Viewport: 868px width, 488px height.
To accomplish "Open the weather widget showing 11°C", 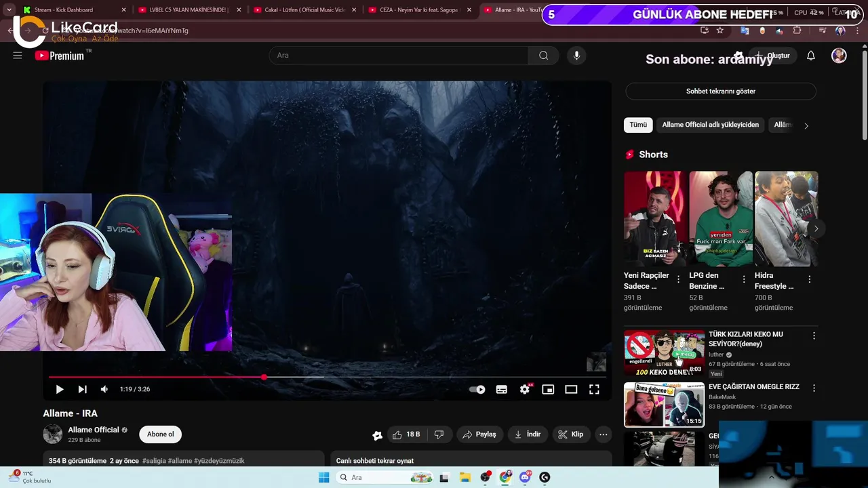I will point(31,477).
